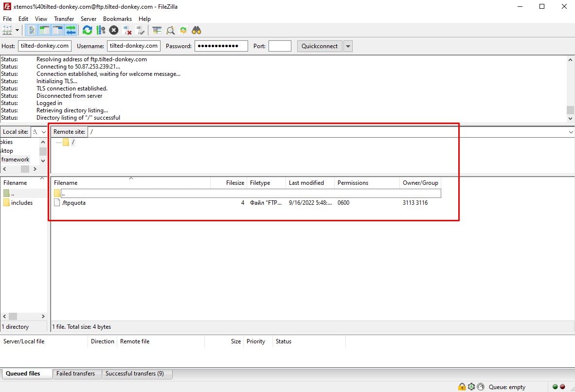The height and width of the screenshot is (392, 575).
Task: Click the local file list scroll right arrow
Action: point(43,316)
